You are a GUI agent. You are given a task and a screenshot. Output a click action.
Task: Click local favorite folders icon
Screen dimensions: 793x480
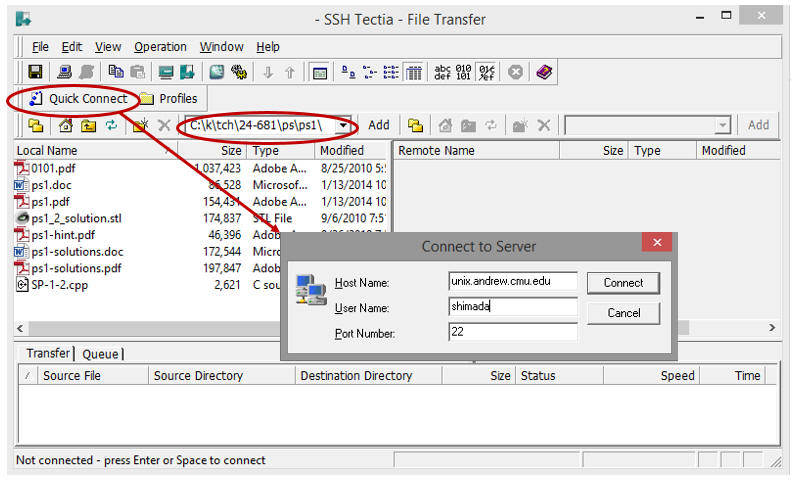point(35,125)
